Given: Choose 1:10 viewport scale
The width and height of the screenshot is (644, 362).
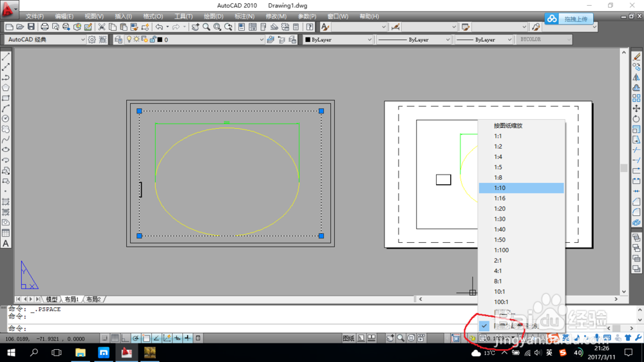Looking at the screenshot, I should [521, 188].
